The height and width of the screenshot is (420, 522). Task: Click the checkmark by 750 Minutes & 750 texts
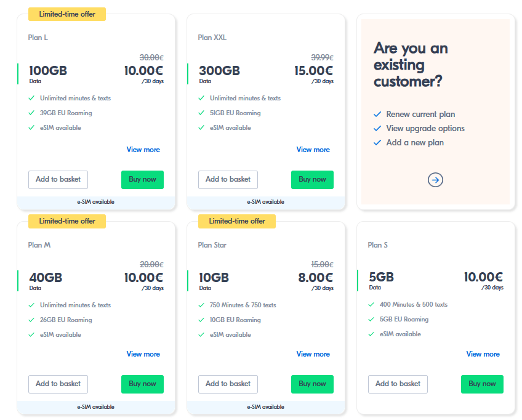point(201,305)
